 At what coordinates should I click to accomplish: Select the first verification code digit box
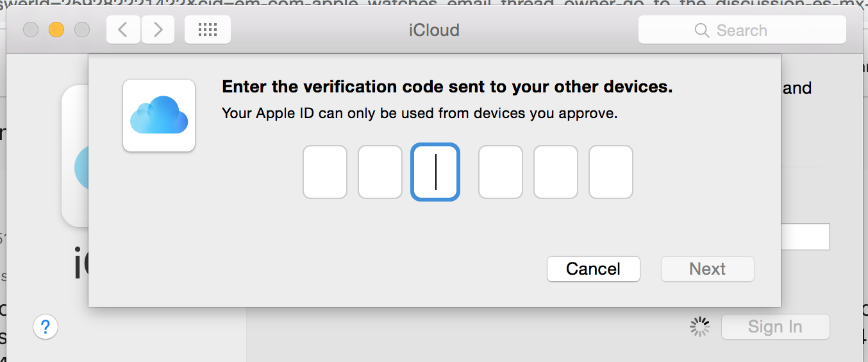pos(325,172)
